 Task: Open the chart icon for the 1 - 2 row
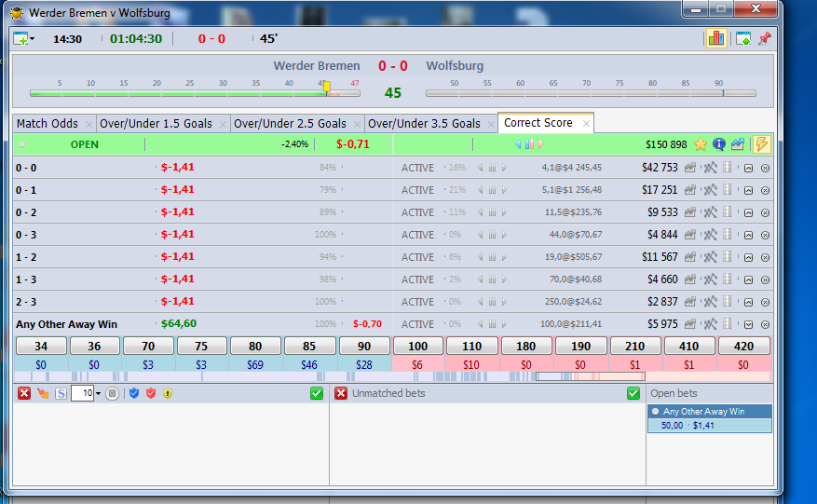[x=690, y=257]
